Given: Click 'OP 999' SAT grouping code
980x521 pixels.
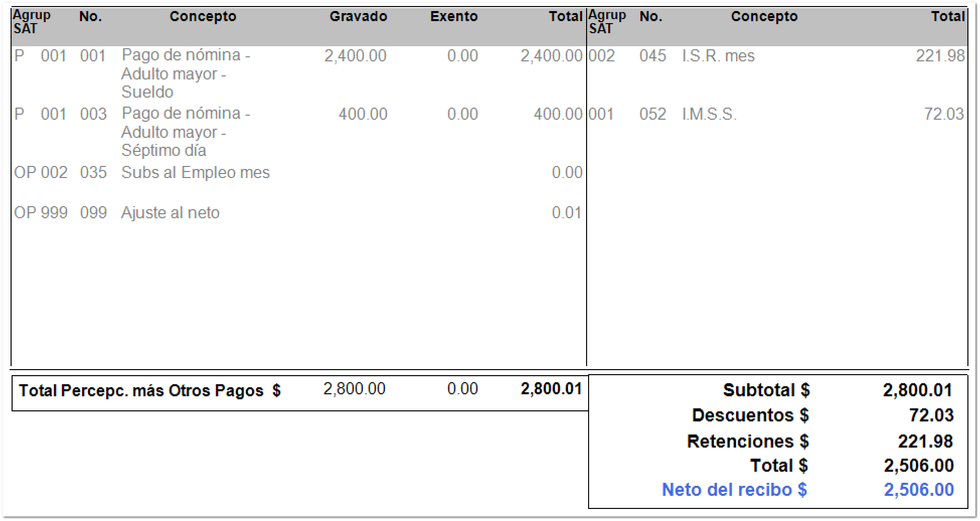Looking at the screenshot, I should 41,213.
